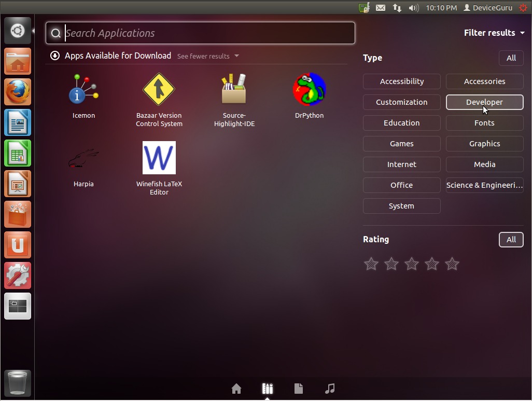The image size is (532, 401).
Task: Click the magnifier icon in search box
Action: (55, 33)
